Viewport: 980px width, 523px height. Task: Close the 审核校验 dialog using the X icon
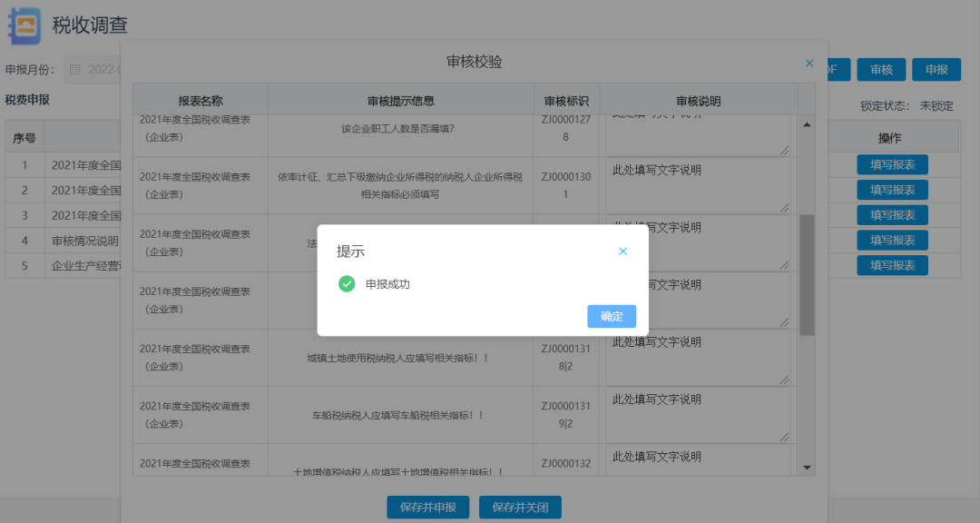(x=809, y=64)
